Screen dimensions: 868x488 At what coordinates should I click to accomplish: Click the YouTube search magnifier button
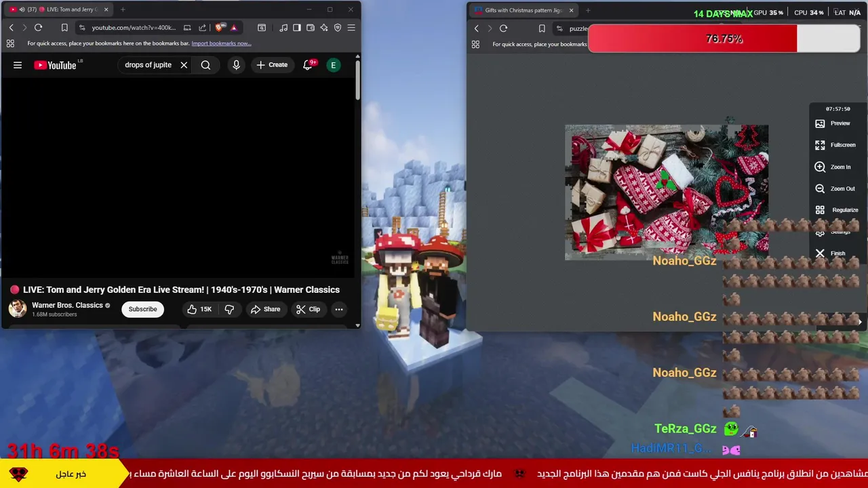tap(205, 65)
